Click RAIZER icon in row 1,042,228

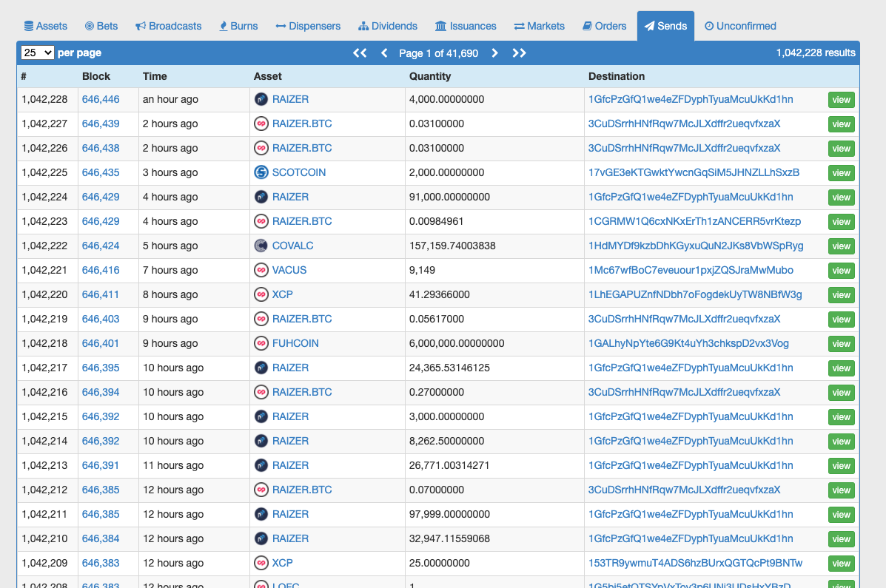(x=261, y=99)
